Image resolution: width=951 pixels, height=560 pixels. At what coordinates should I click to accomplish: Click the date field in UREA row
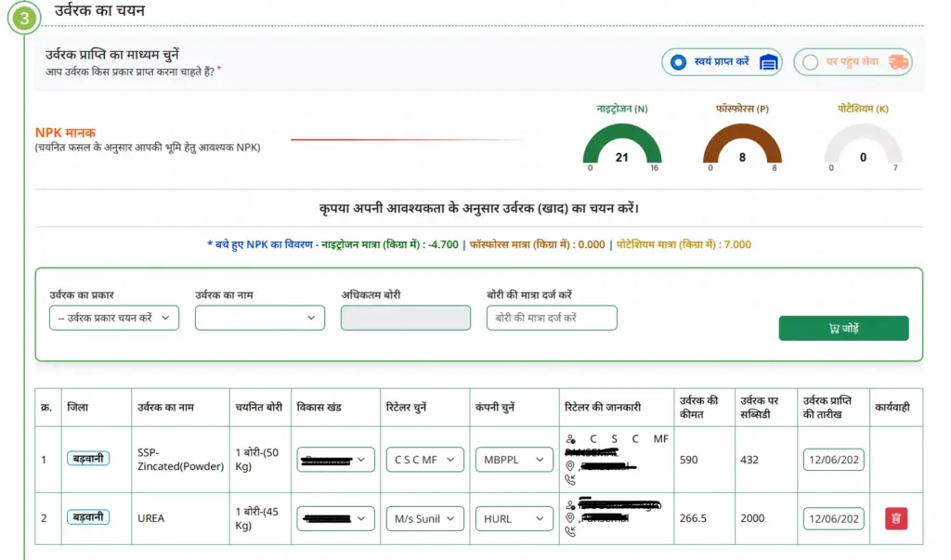click(x=833, y=519)
